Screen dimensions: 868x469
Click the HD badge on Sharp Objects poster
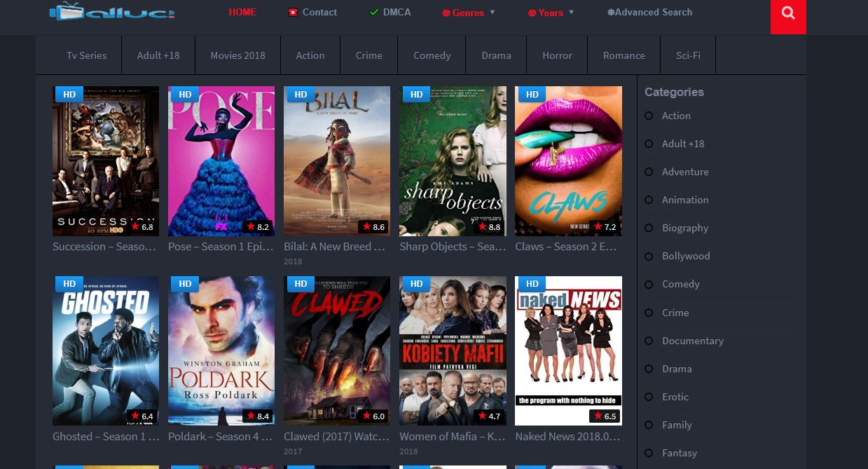(x=416, y=94)
